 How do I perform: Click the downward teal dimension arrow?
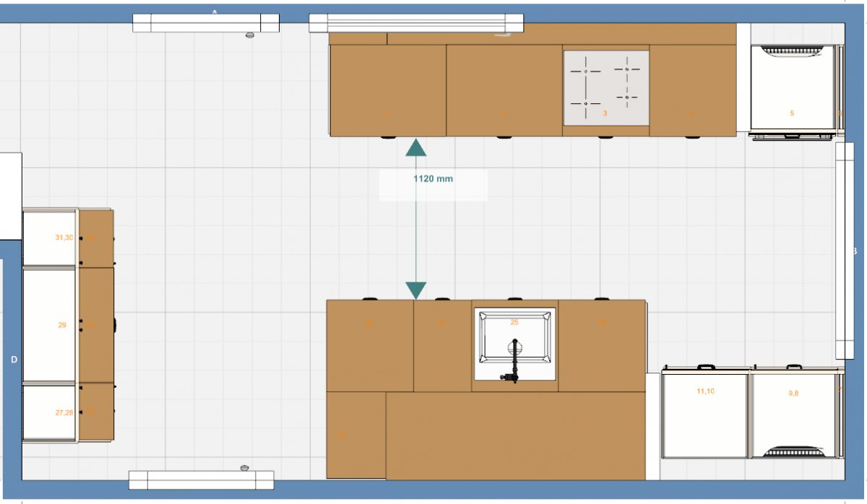[x=415, y=290]
